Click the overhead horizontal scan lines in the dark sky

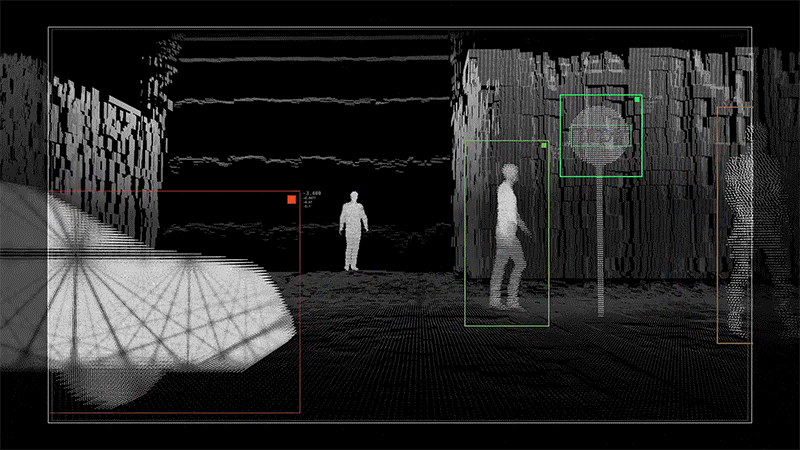pos(310,100)
